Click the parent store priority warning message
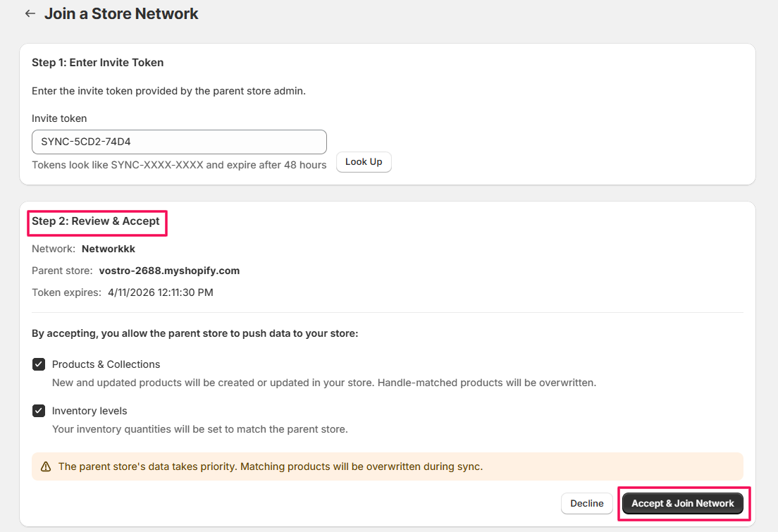The height and width of the screenshot is (532, 778). [270, 466]
